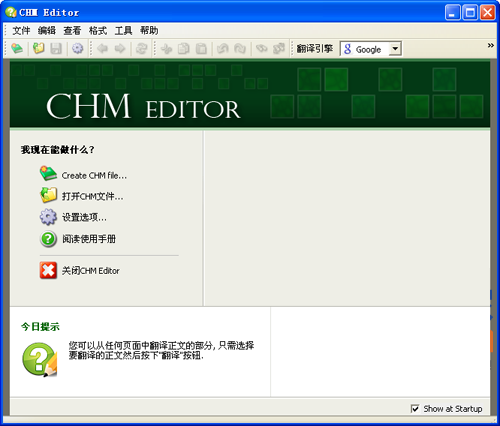
Task: Click the 阅读使用手册 link
Action: pyautogui.click(x=89, y=239)
